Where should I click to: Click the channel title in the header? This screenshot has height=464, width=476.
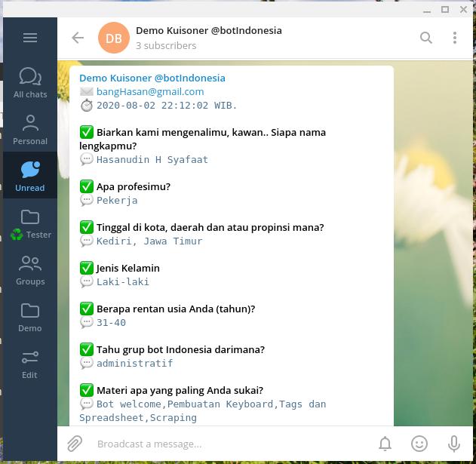[x=209, y=30]
